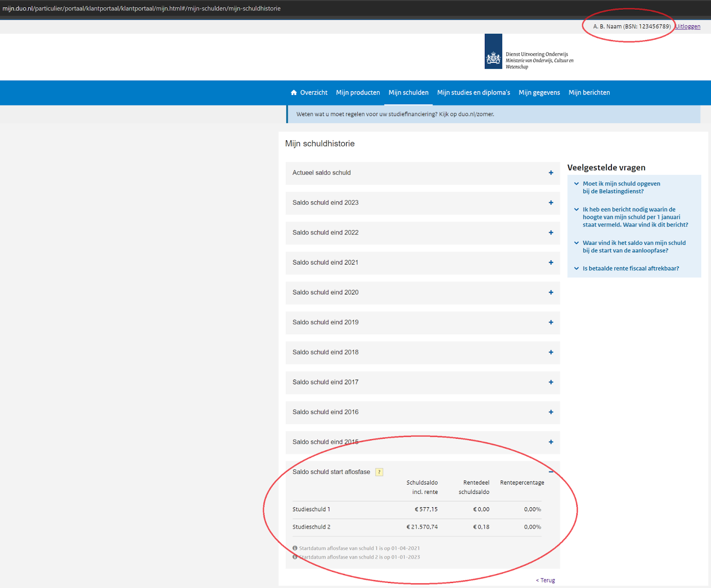The width and height of the screenshot is (711, 588).
Task: Click the € 577,15 amount
Action: (x=426, y=509)
